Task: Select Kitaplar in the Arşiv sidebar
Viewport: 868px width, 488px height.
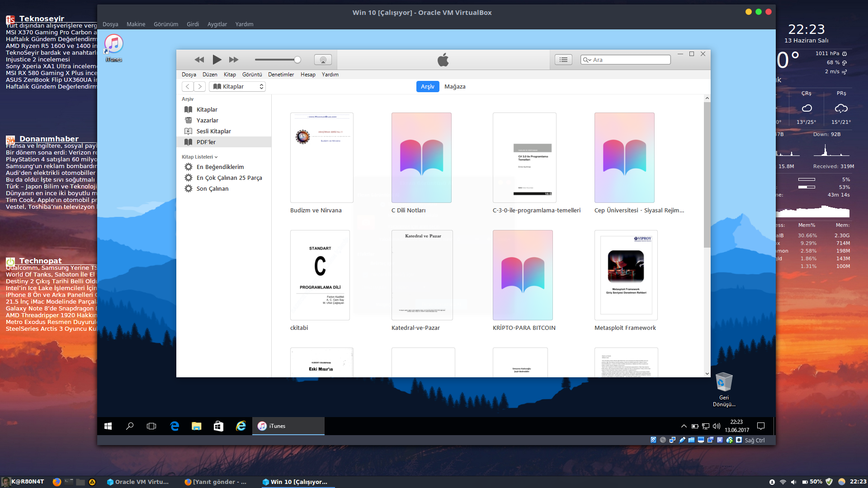Action: coord(224,109)
